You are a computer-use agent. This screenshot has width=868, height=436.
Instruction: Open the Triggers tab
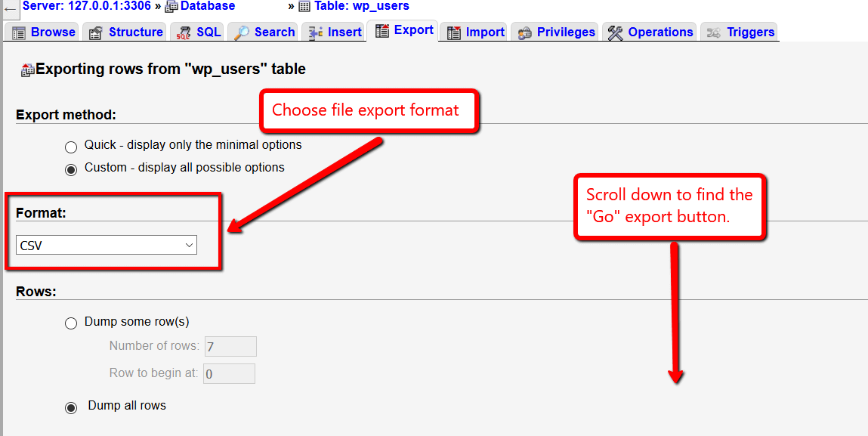pos(749,32)
